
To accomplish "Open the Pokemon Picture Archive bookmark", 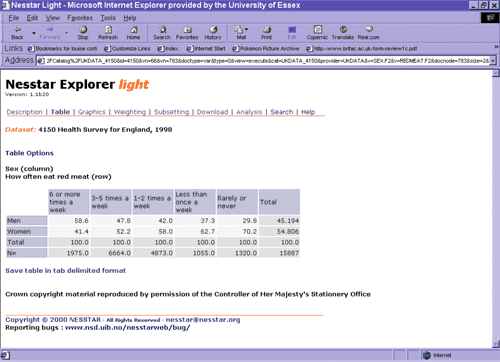I will [x=266, y=49].
